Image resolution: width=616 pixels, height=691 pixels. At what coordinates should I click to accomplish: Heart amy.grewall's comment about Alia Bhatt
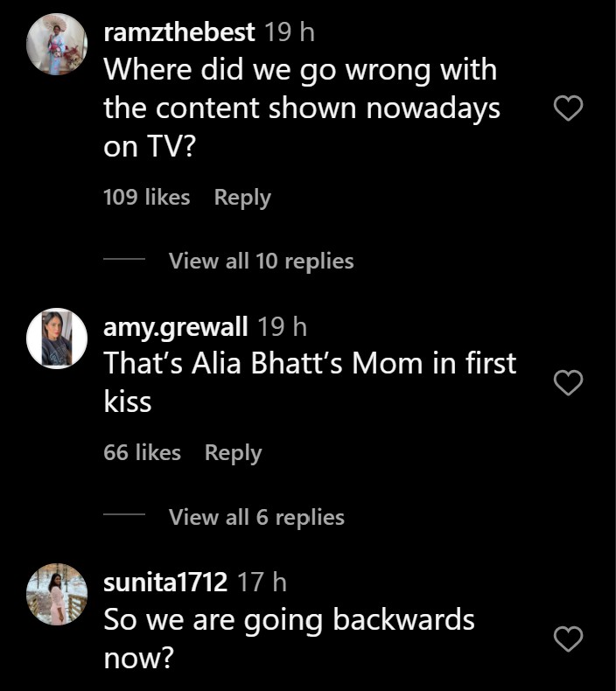[569, 383]
